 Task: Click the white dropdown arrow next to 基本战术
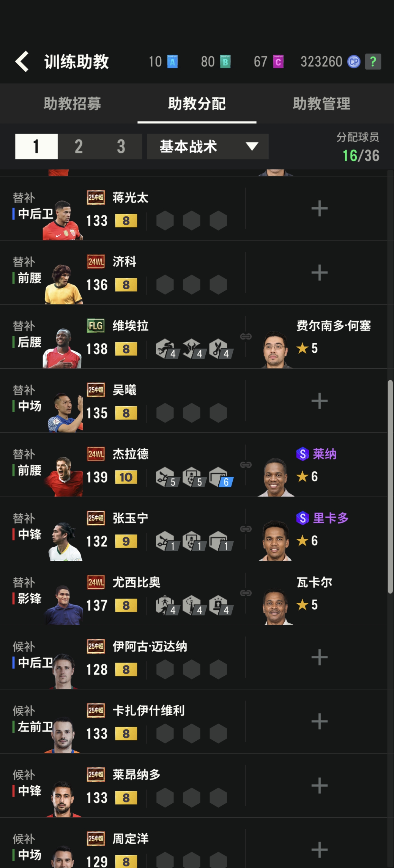click(x=252, y=146)
